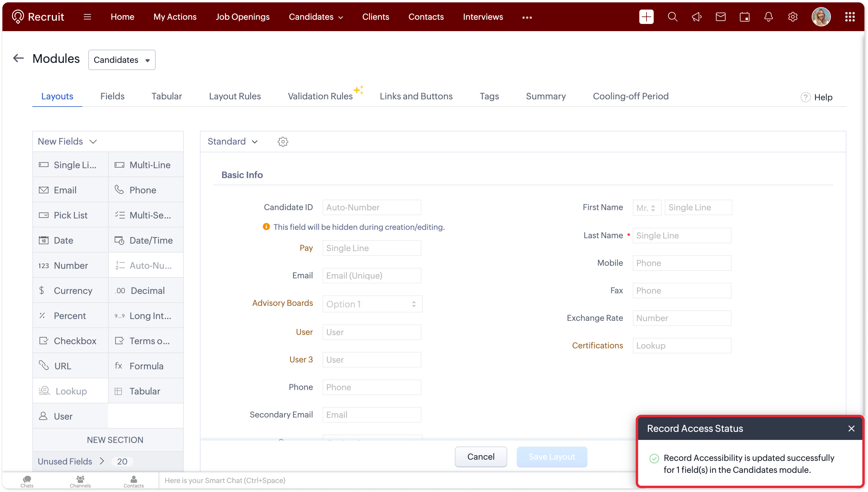Click the Standard layout settings gear
This screenshot has height=492, width=868.
(x=283, y=142)
